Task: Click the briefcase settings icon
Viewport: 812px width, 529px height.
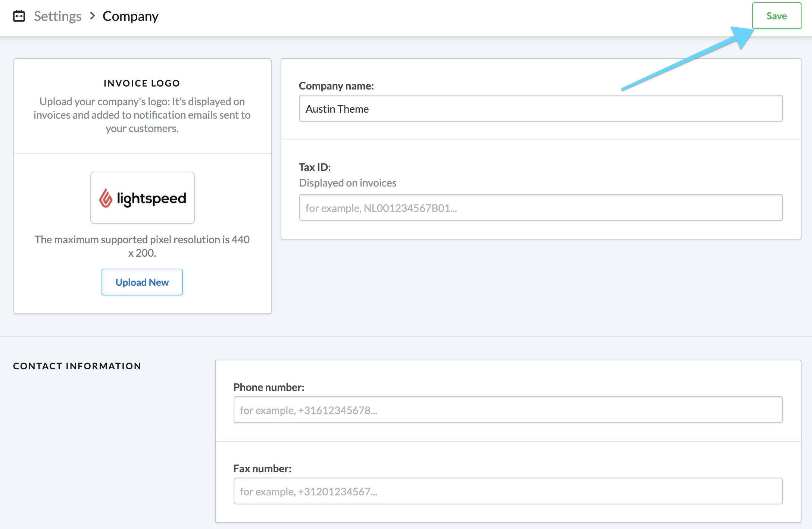Action: pos(19,16)
